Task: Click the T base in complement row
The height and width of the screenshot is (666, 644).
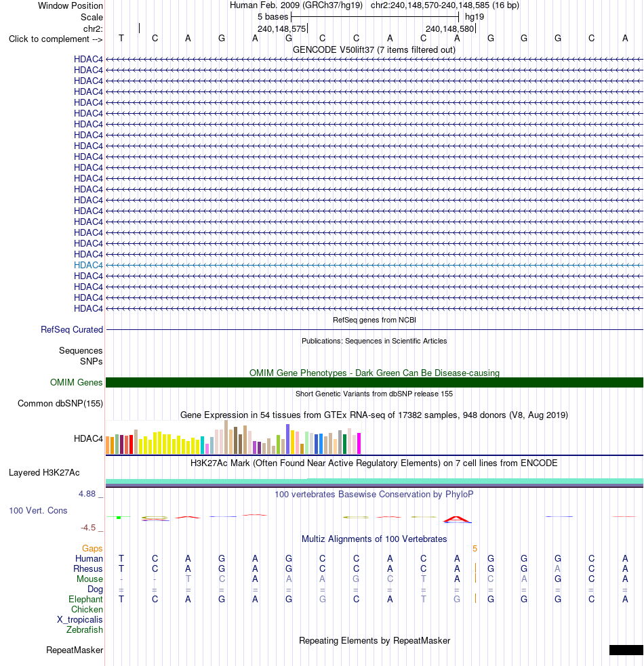Action: 121,39
